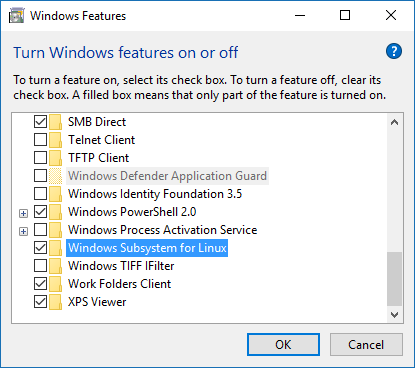Click the Cancel button
Image resolution: width=415 pixels, height=368 pixels.
tap(366, 345)
